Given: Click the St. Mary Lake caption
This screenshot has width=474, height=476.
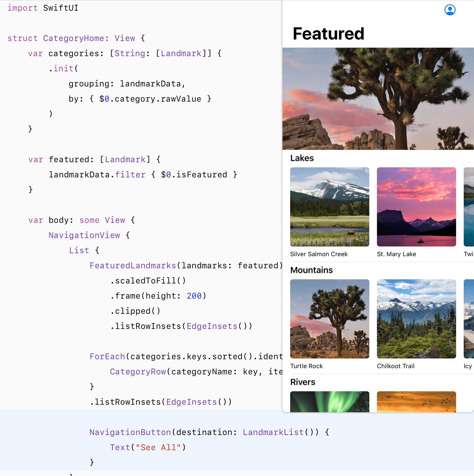Looking at the screenshot, I should (x=396, y=254).
